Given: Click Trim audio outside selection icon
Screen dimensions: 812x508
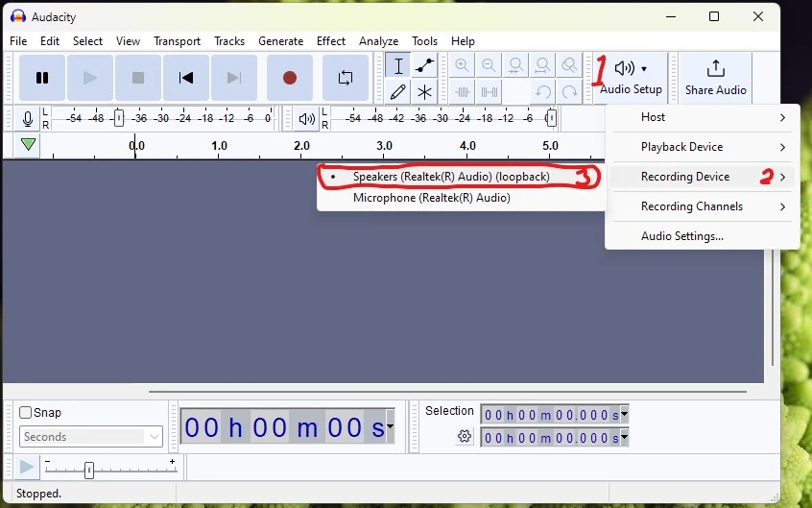Looking at the screenshot, I should click(463, 92).
